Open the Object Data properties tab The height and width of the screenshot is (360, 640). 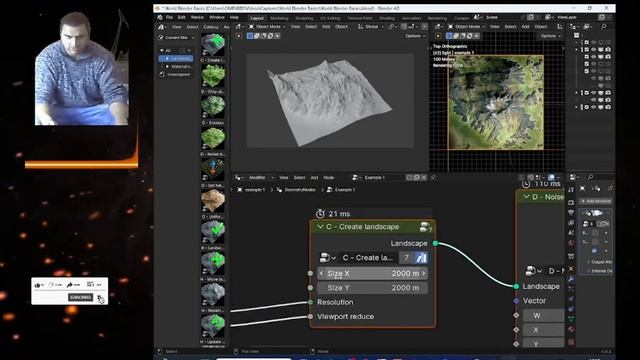tap(571, 319)
